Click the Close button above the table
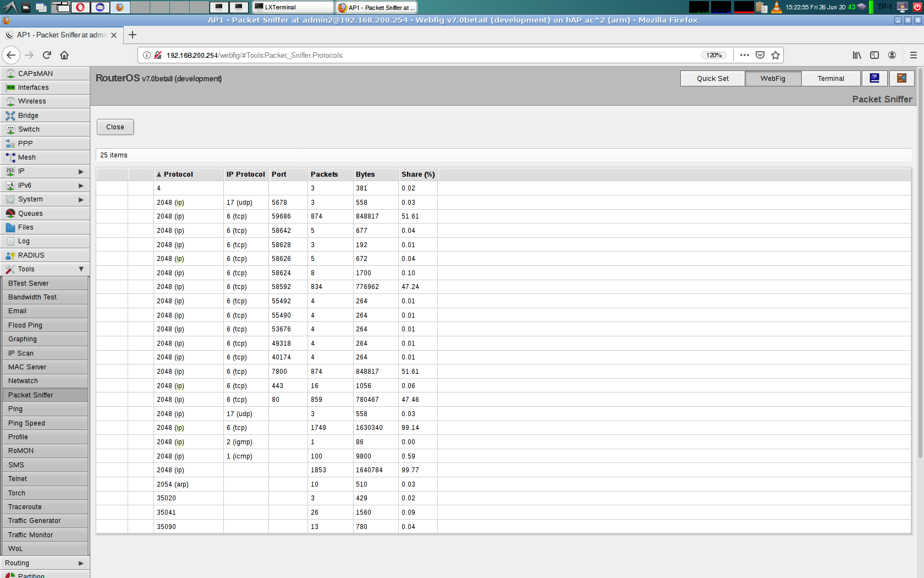The height and width of the screenshot is (578, 924). 114,127
